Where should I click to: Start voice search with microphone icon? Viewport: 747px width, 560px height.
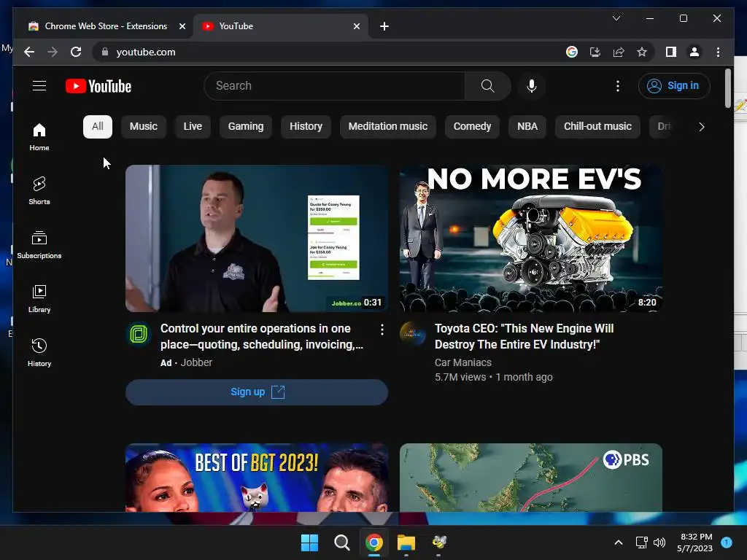532,86
